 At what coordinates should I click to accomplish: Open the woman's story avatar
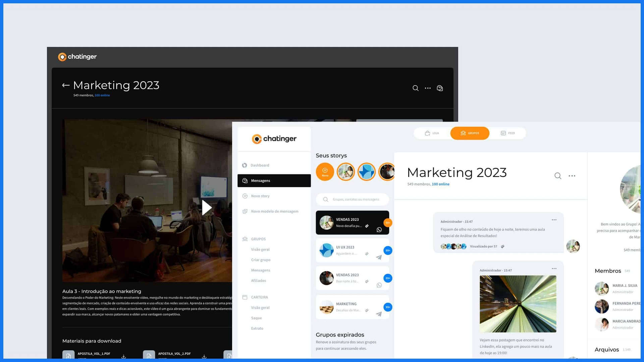click(x=346, y=172)
